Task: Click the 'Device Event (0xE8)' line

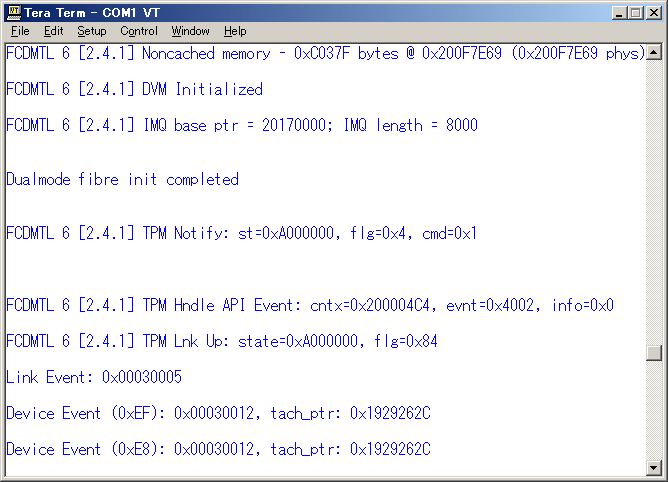Action: pyautogui.click(x=218, y=450)
